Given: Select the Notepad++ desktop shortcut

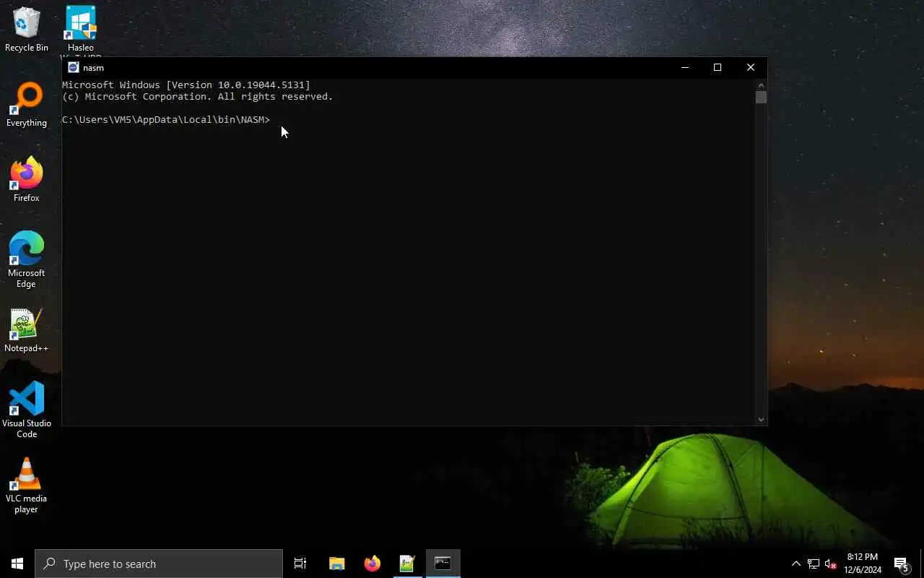Looking at the screenshot, I should (27, 331).
